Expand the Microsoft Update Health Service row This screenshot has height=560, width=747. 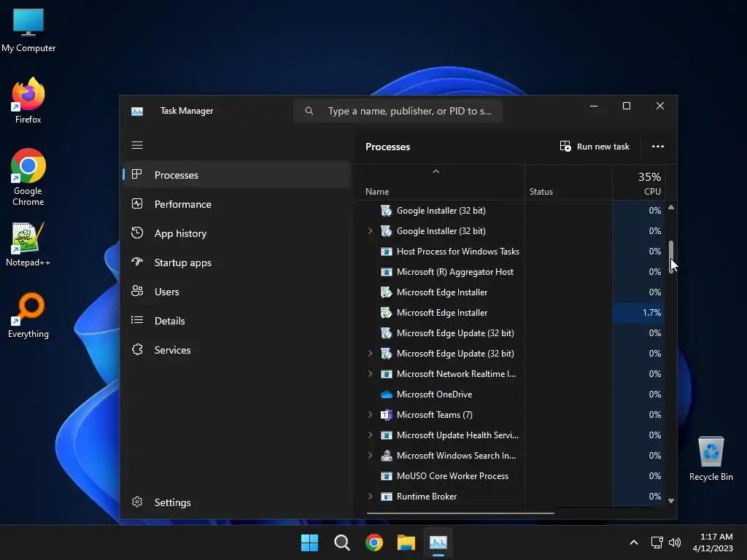(370, 435)
